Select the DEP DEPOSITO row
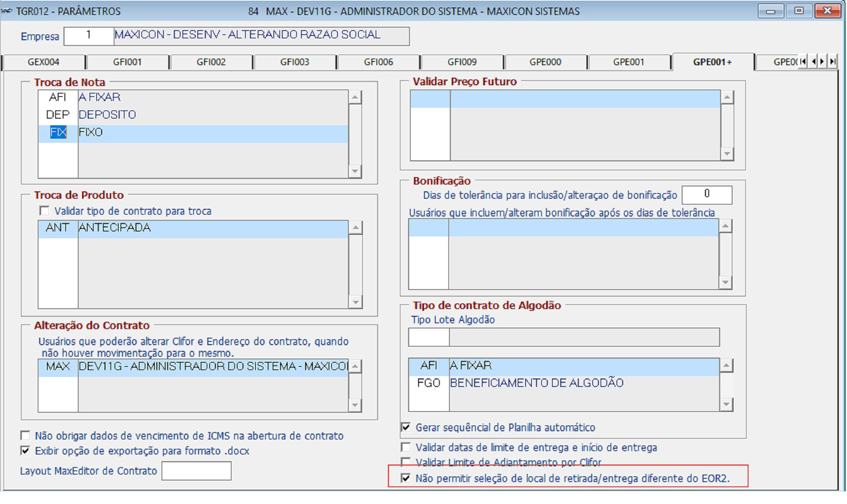The image size is (847, 504). click(x=193, y=114)
